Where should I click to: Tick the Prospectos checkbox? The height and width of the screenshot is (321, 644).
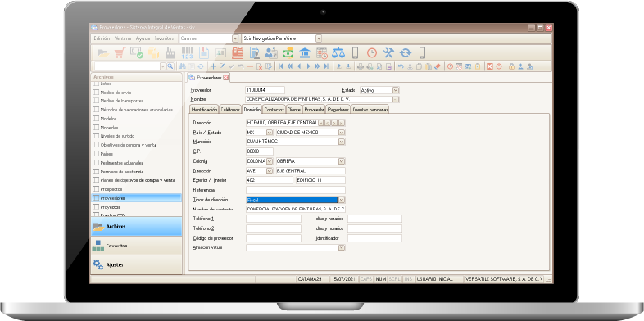point(96,189)
